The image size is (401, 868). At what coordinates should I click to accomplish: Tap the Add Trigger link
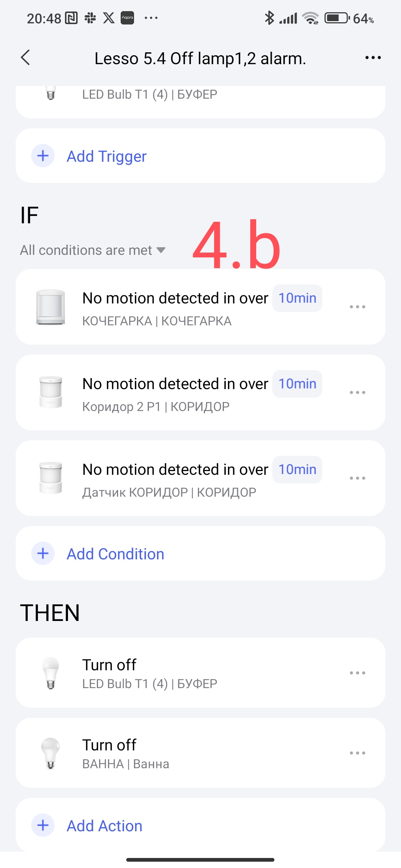[x=107, y=157]
